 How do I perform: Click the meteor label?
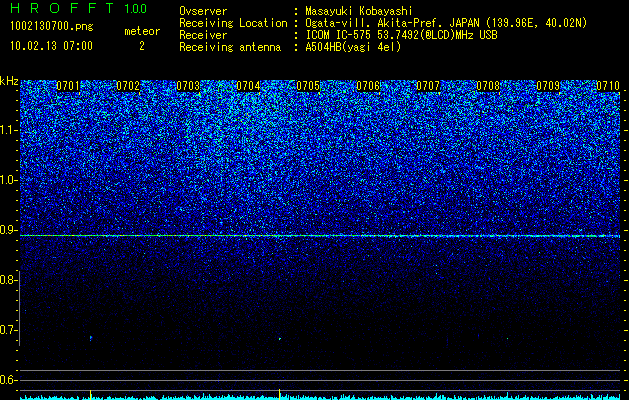(142, 31)
